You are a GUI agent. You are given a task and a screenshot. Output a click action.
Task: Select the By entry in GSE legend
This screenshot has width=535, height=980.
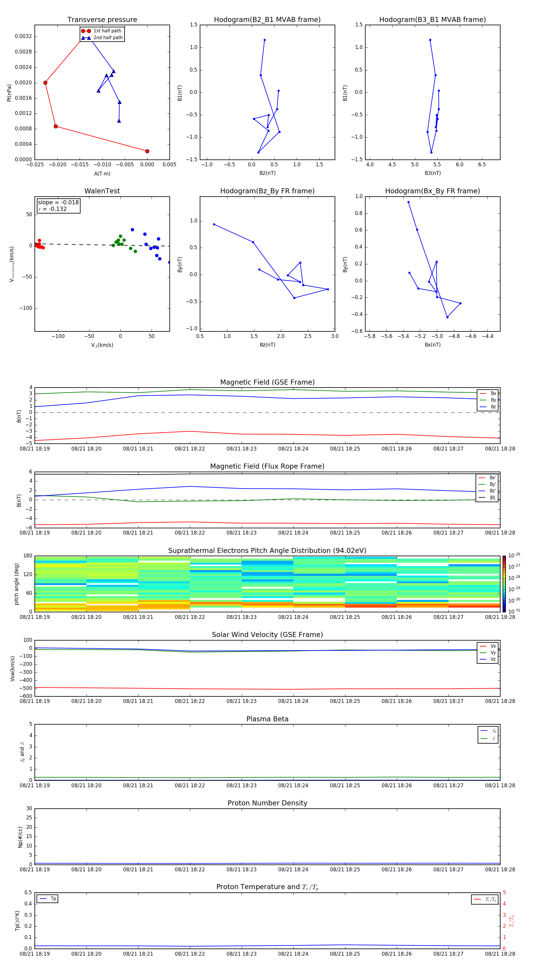(x=488, y=400)
